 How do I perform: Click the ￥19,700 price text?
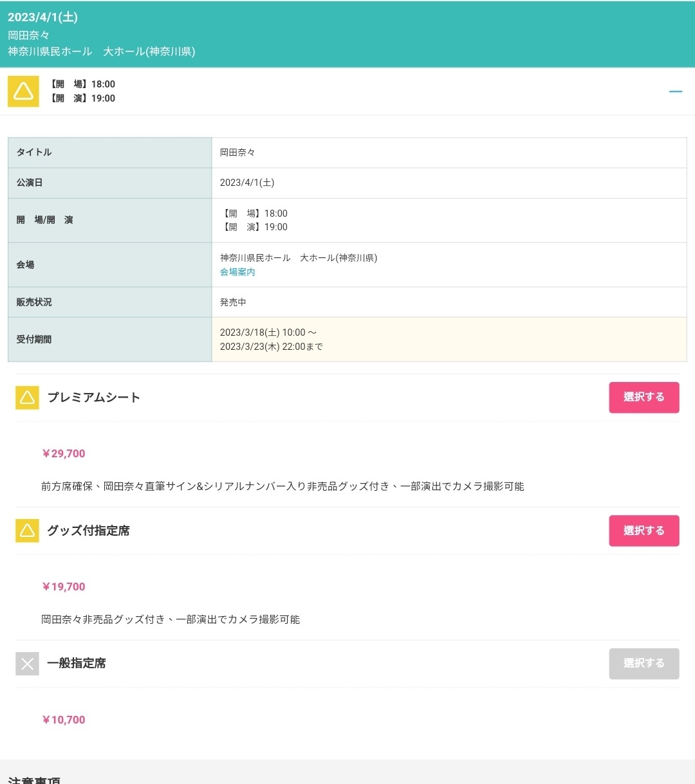[63, 587]
